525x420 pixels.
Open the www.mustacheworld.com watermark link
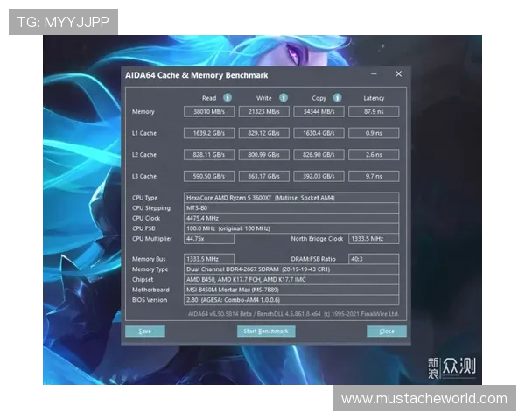point(423,399)
